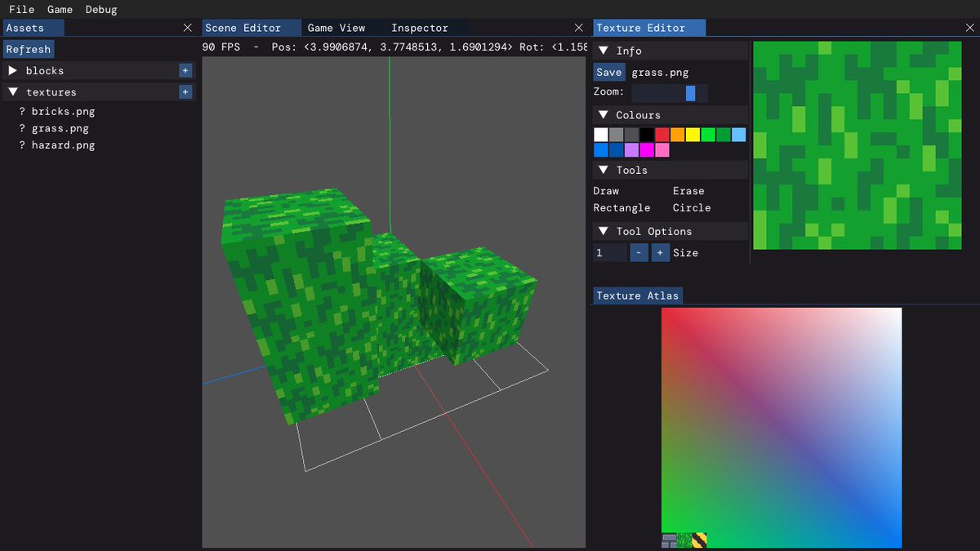Pick the dark green colour swatch
980x551 pixels.
(x=724, y=135)
